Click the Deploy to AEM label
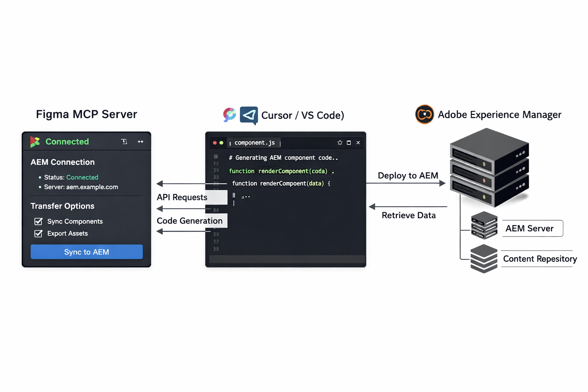The width and height of the screenshot is (588, 392). pyautogui.click(x=408, y=176)
